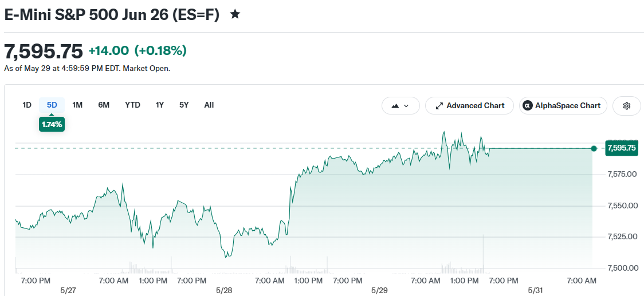The height and width of the screenshot is (296, 644).
Task: Open the AlphaSpace Chart
Action: 563,106
